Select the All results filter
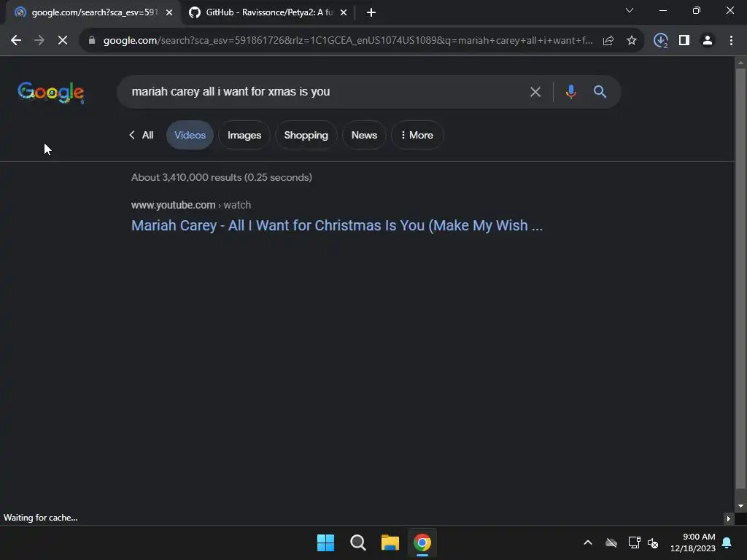 [x=142, y=135]
